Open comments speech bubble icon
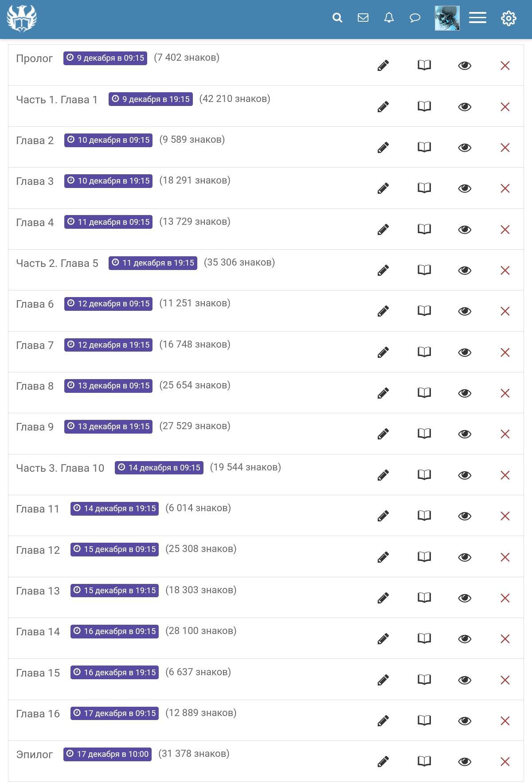 point(415,18)
